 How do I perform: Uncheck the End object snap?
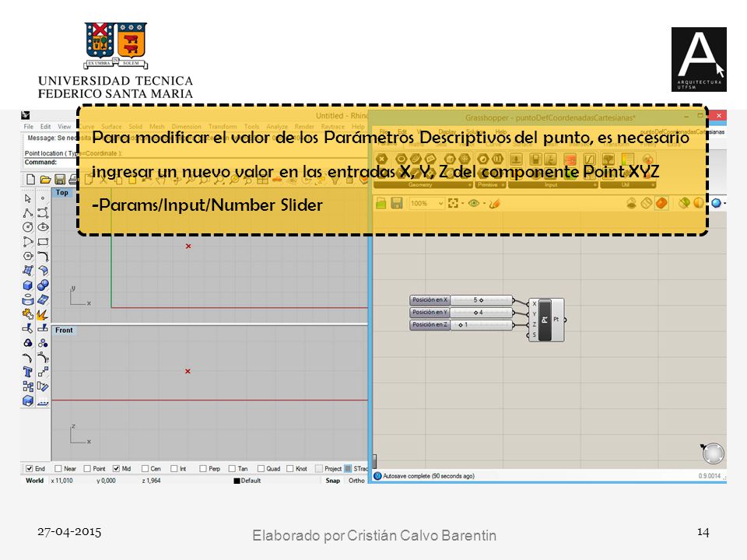point(30,468)
